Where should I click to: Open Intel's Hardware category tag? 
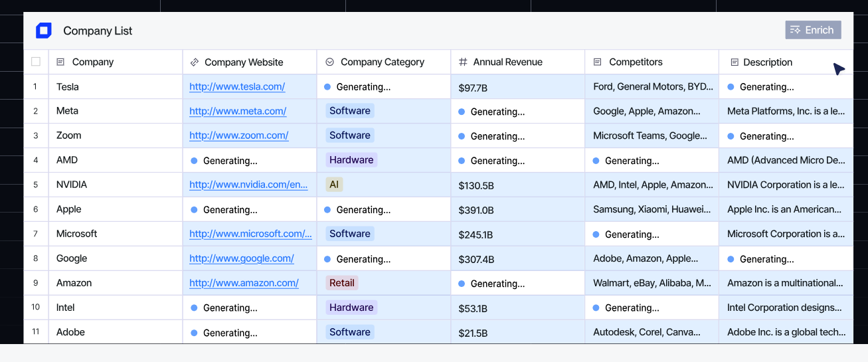351,308
